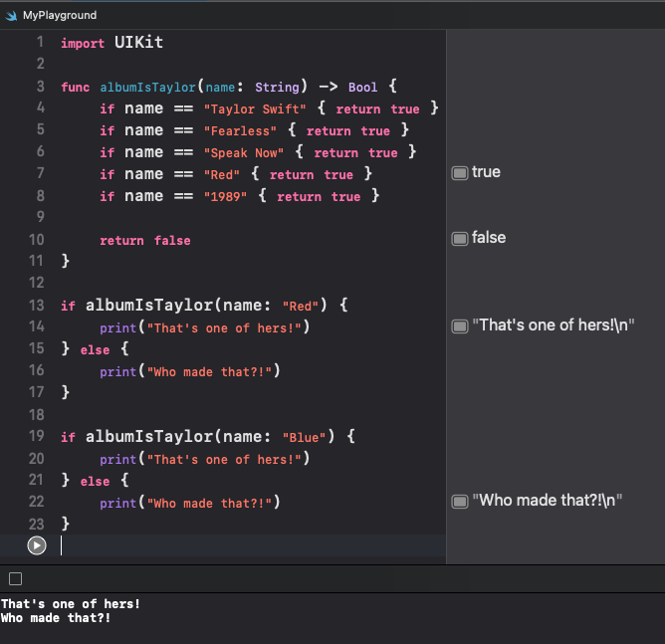Viewport: 665px width, 644px height.
Task: Click console output "Who made that?!"
Action: (x=56, y=618)
